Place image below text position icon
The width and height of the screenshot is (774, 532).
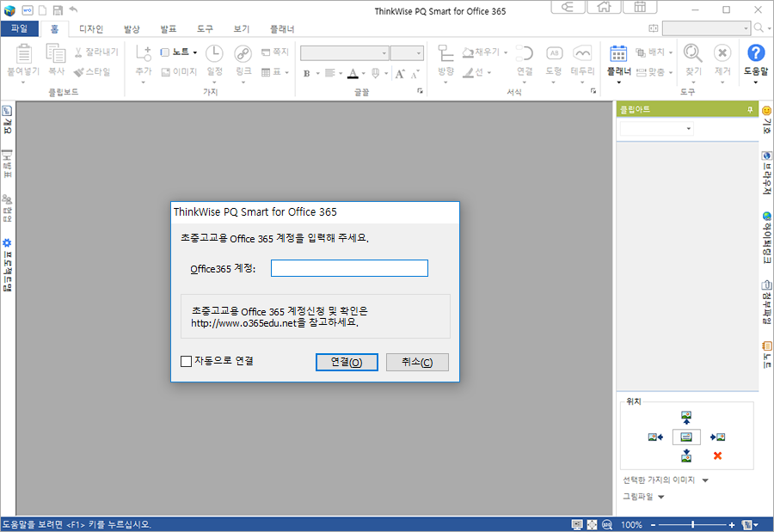click(686, 456)
